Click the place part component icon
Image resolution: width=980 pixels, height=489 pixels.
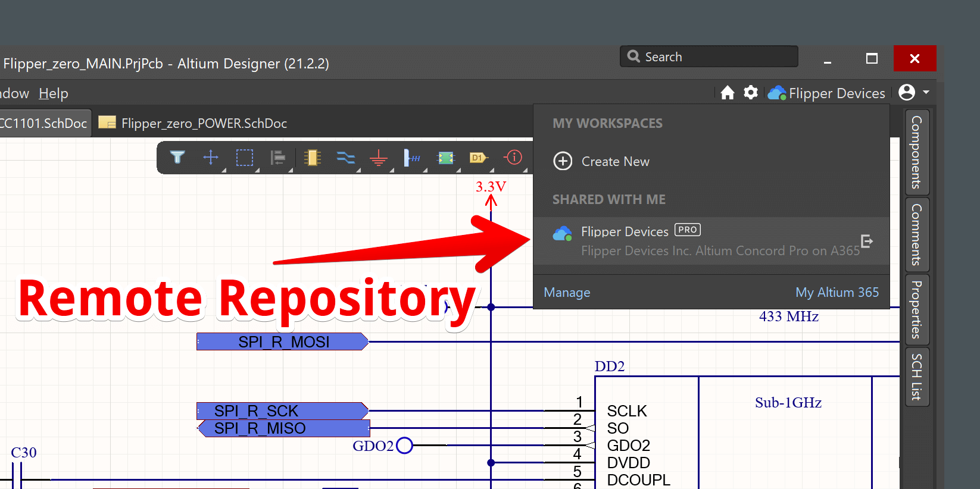[x=312, y=158]
